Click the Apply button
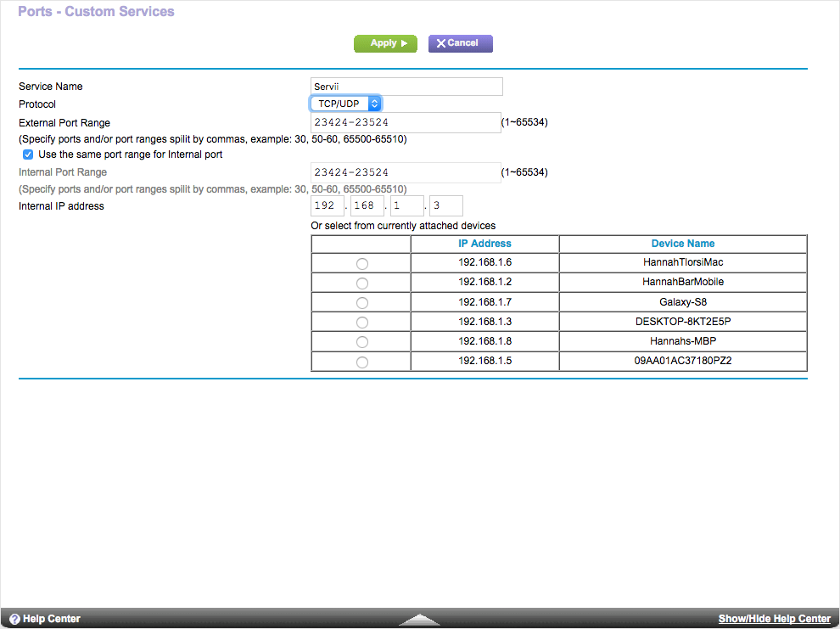840x629 pixels. pos(384,43)
